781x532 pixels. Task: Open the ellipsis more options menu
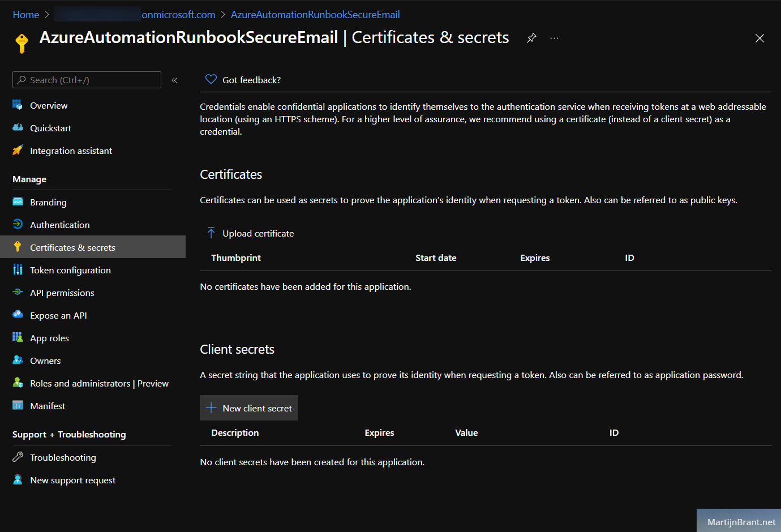(x=554, y=38)
